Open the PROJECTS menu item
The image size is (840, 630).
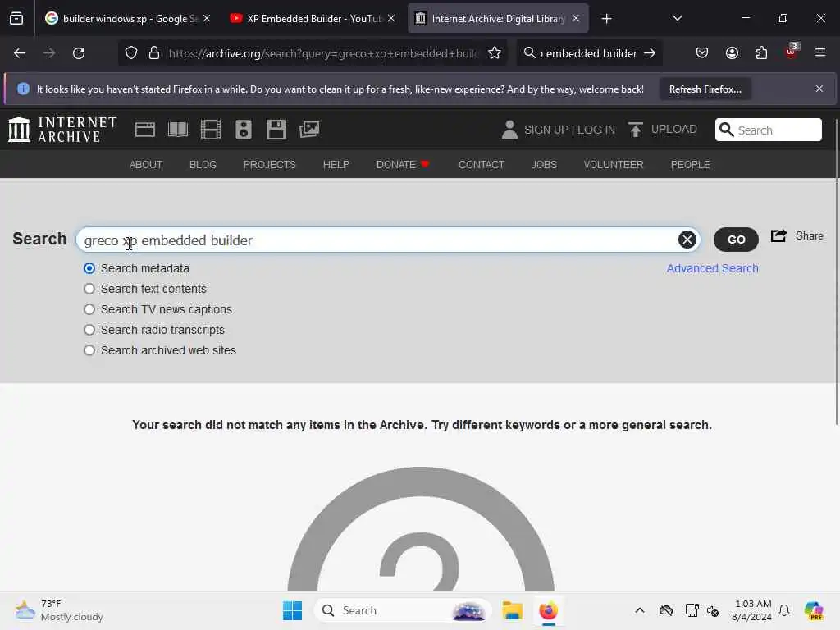[269, 164]
